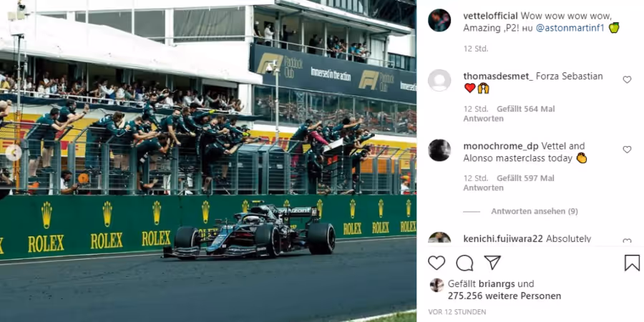Expand Antworten ansehen (9) replies

pyautogui.click(x=535, y=212)
